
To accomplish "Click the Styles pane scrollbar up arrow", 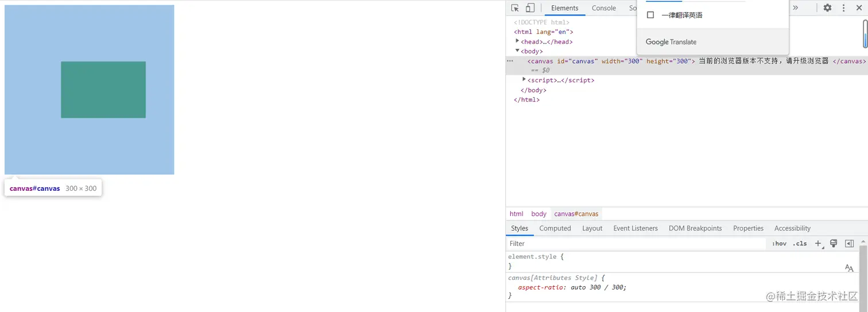I will 863,242.
